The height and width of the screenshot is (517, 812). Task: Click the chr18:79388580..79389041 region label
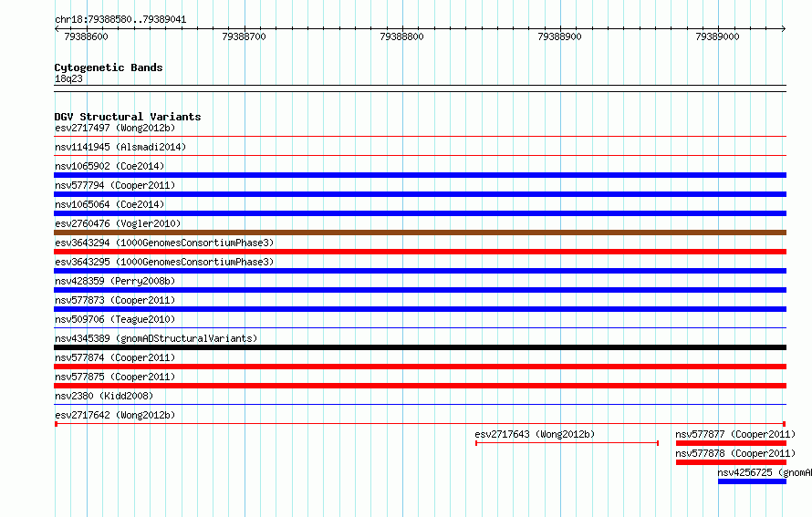pyautogui.click(x=120, y=19)
